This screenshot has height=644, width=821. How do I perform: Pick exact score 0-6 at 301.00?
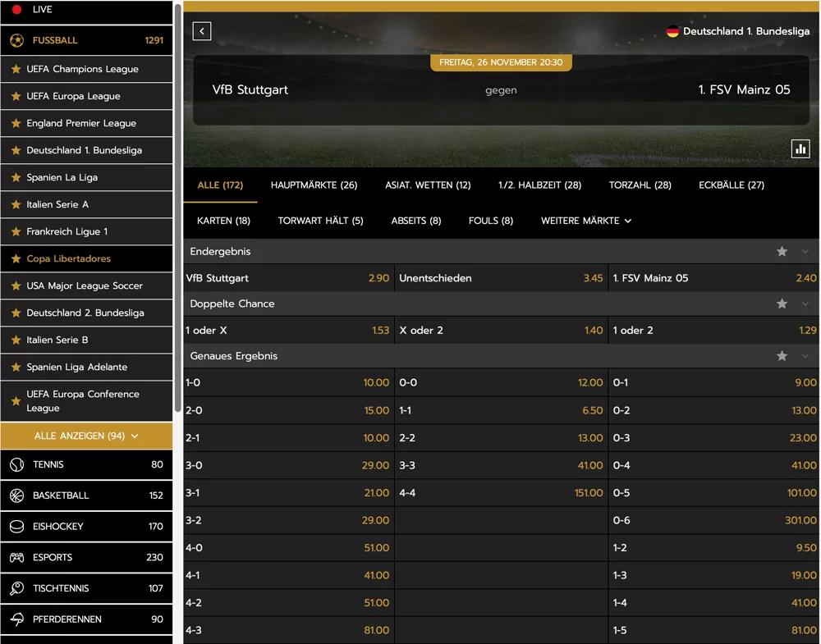714,521
